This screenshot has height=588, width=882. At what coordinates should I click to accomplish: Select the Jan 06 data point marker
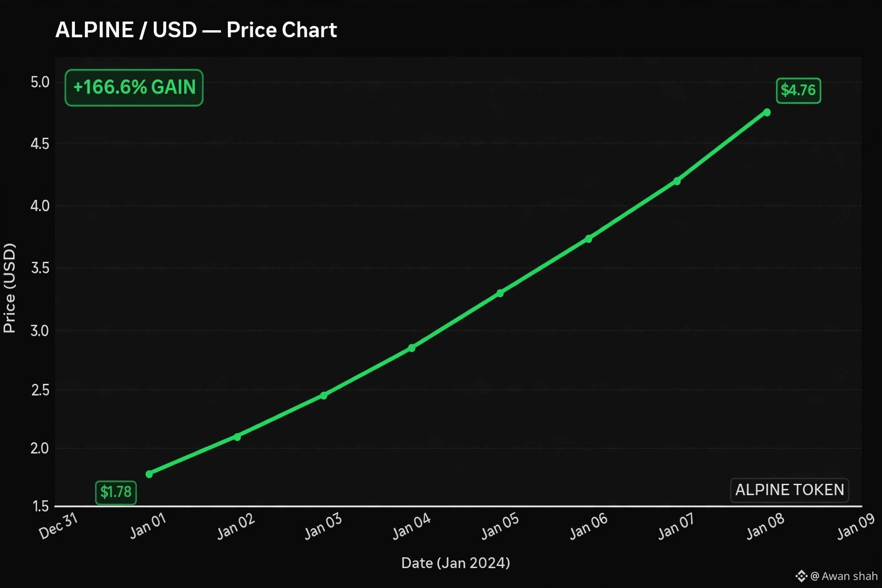[x=588, y=239]
